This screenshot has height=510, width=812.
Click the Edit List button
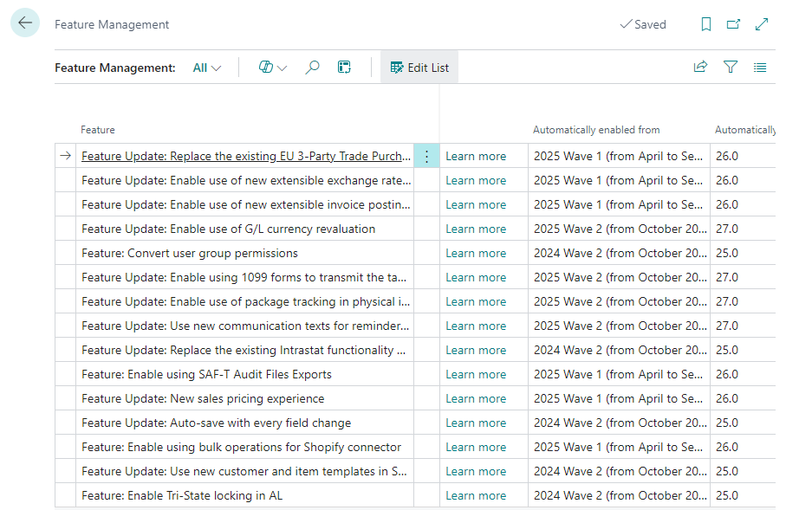419,68
